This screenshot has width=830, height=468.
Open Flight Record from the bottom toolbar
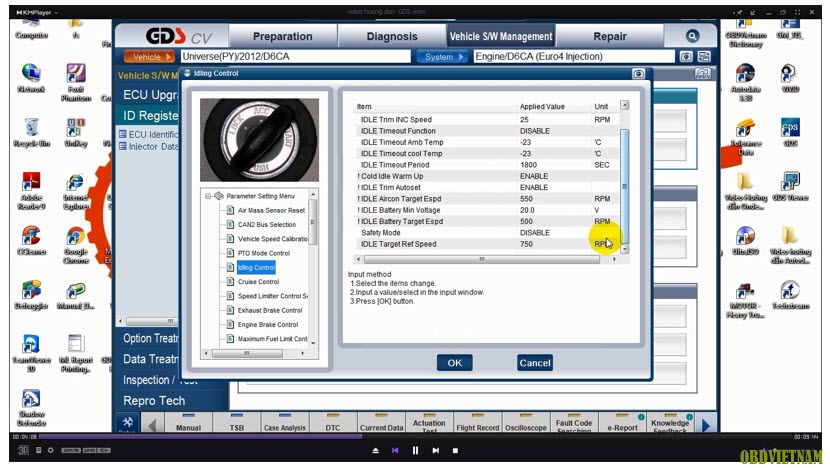tap(477, 424)
